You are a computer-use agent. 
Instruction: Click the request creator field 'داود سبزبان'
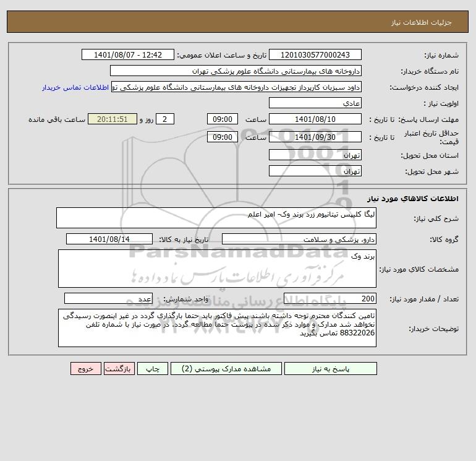[237, 87]
